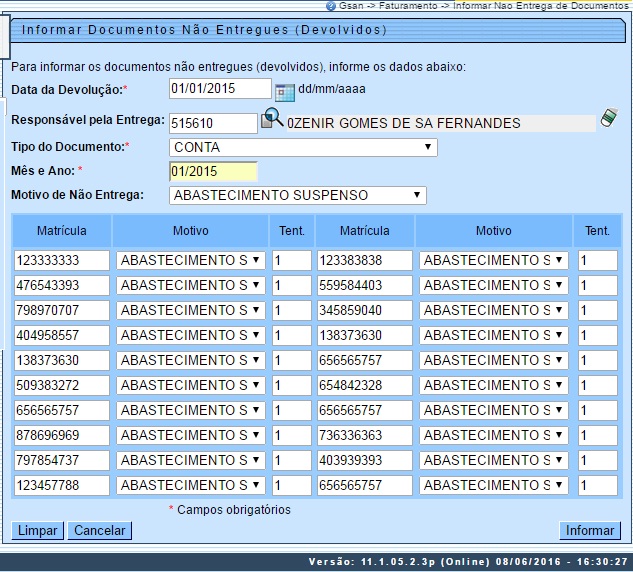Submit the form with Informar button
The height and width of the screenshot is (572, 633).
click(589, 530)
